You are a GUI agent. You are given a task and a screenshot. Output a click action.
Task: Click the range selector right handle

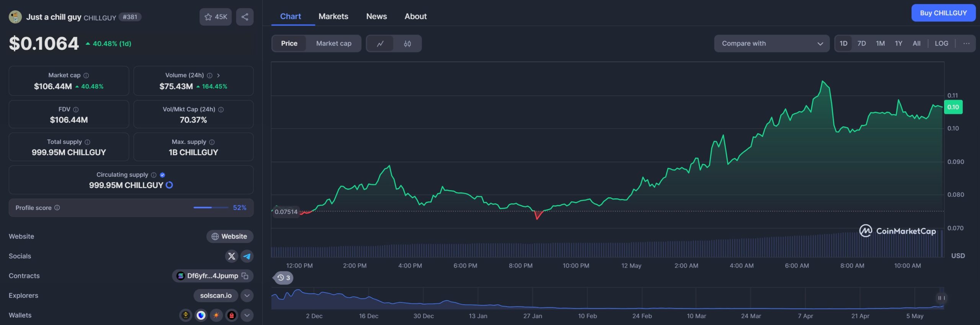[941, 298]
